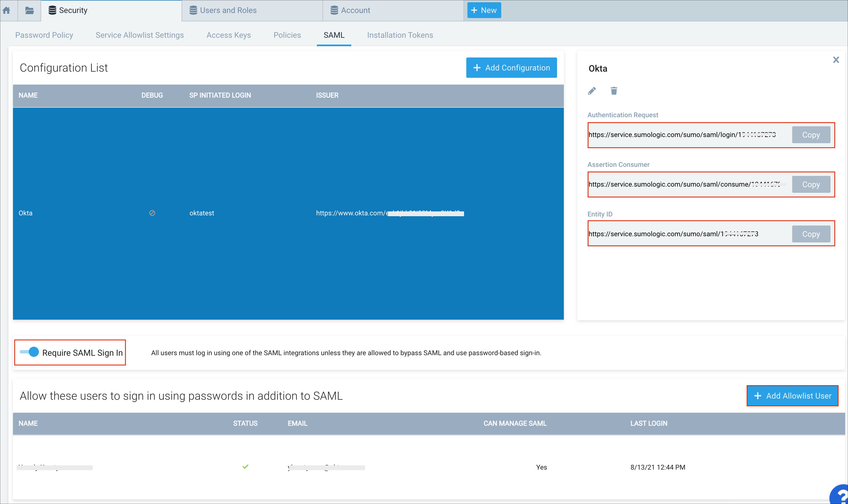Open the library folder icon
The image size is (848, 504).
click(30, 10)
